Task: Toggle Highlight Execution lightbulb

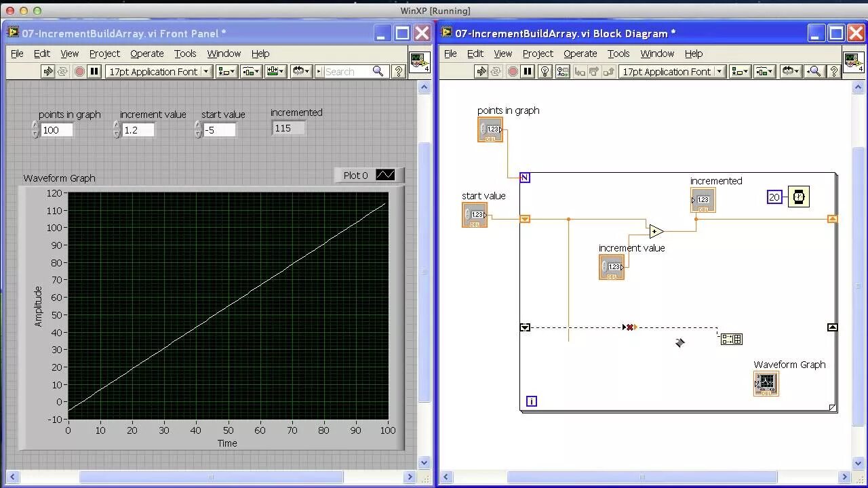Action: [545, 71]
